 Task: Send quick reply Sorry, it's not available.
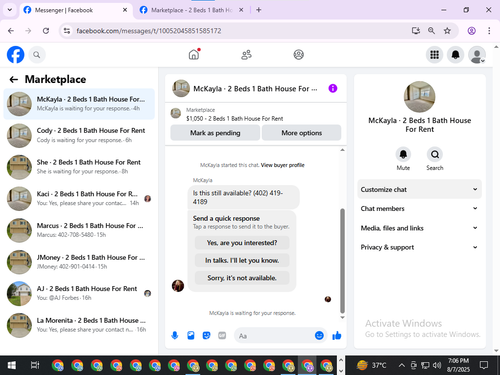click(242, 278)
